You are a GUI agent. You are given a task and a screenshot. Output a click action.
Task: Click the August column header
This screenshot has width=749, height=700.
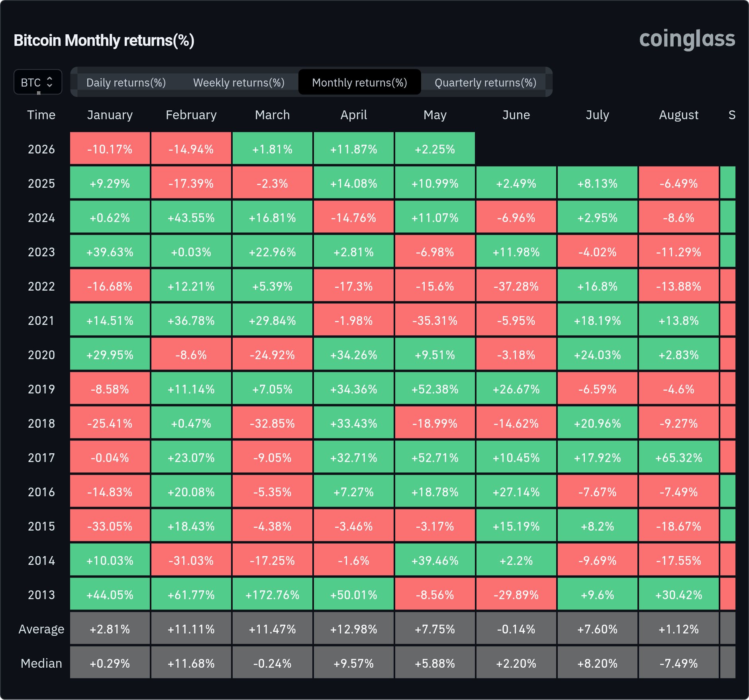[x=678, y=115]
